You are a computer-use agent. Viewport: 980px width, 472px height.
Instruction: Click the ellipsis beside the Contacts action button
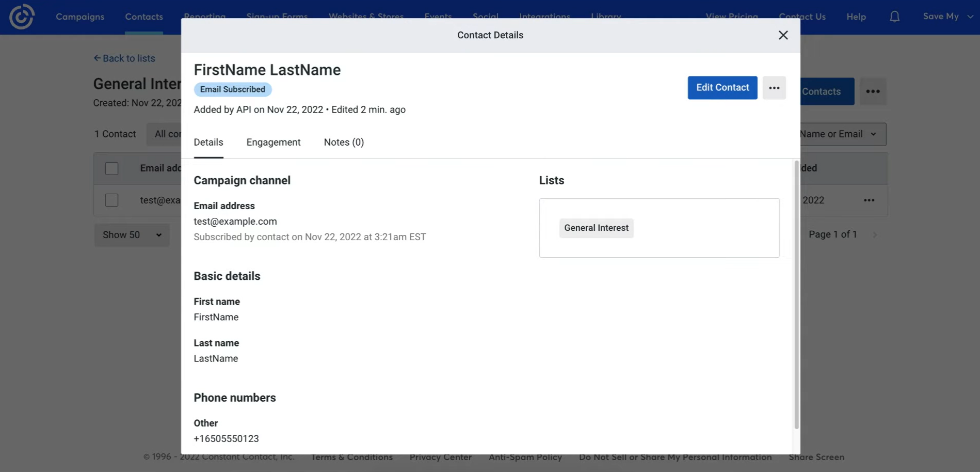873,91
